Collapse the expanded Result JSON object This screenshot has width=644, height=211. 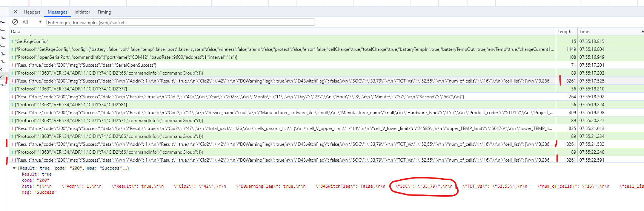(x=14, y=168)
